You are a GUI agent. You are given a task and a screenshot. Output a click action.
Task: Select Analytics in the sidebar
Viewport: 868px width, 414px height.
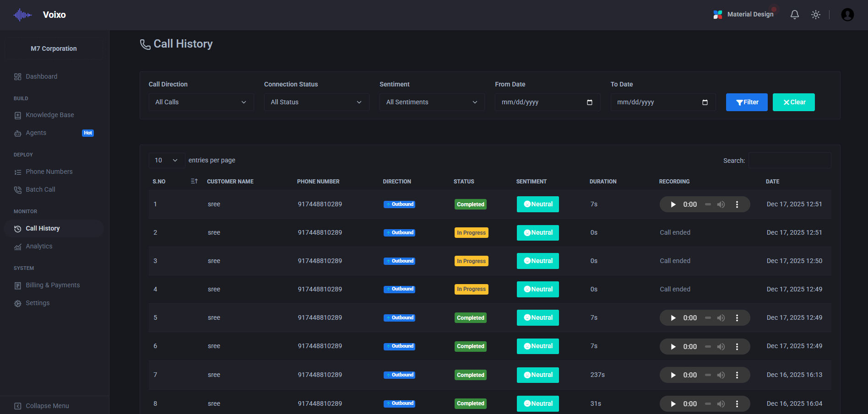coord(39,246)
